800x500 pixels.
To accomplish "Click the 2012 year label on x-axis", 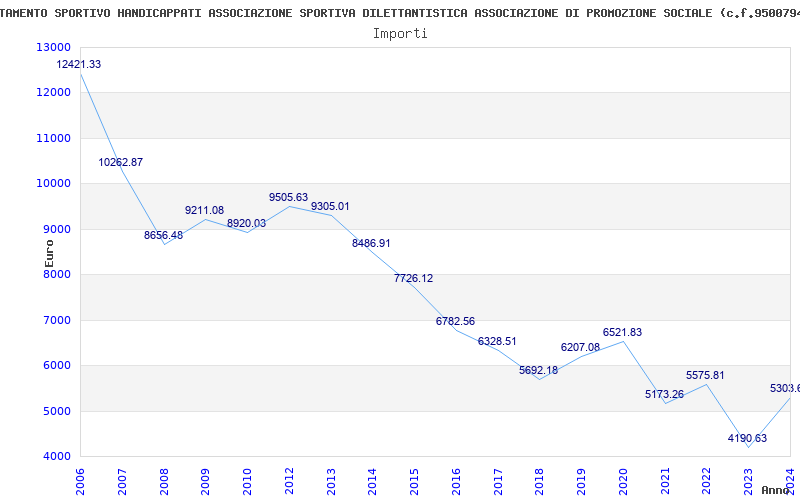I will (x=289, y=482).
